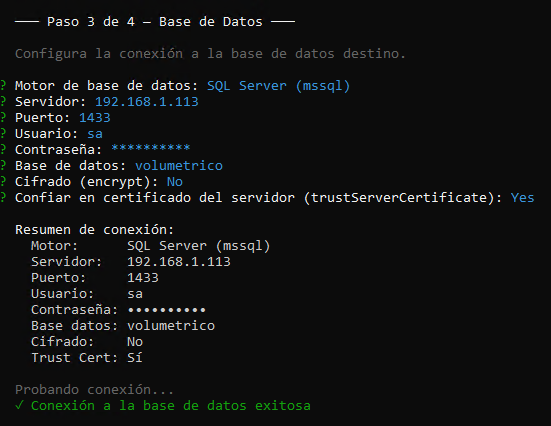Click 'Conexión a la base de datos exitosa' message
Image resolution: width=551 pixels, height=426 pixels.
[x=171, y=406]
